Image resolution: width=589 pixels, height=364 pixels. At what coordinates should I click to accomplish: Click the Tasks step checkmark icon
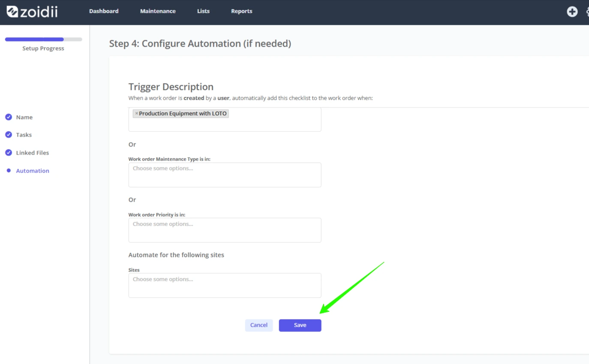point(9,134)
